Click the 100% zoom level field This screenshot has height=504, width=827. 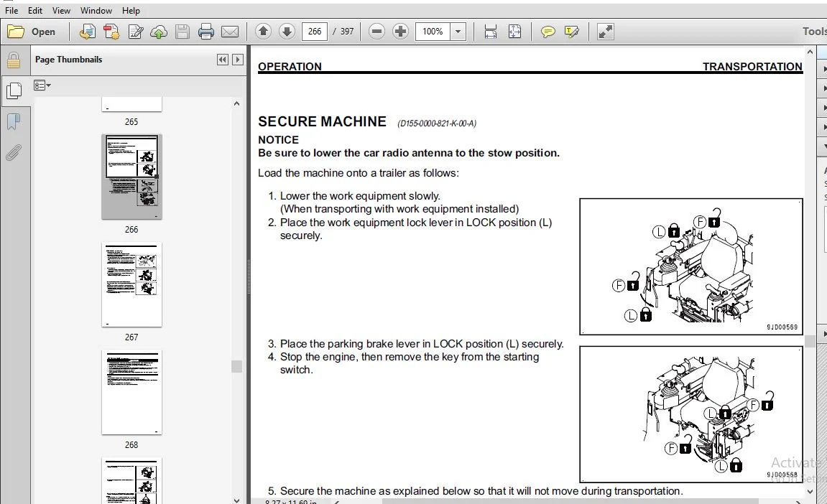pyautogui.click(x=433, y=32)
